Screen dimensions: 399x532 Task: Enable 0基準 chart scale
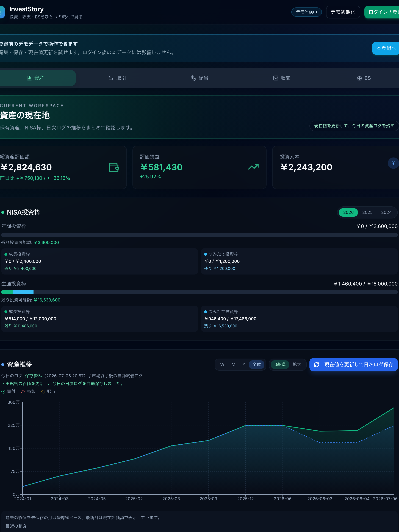[x=280, y=365]
